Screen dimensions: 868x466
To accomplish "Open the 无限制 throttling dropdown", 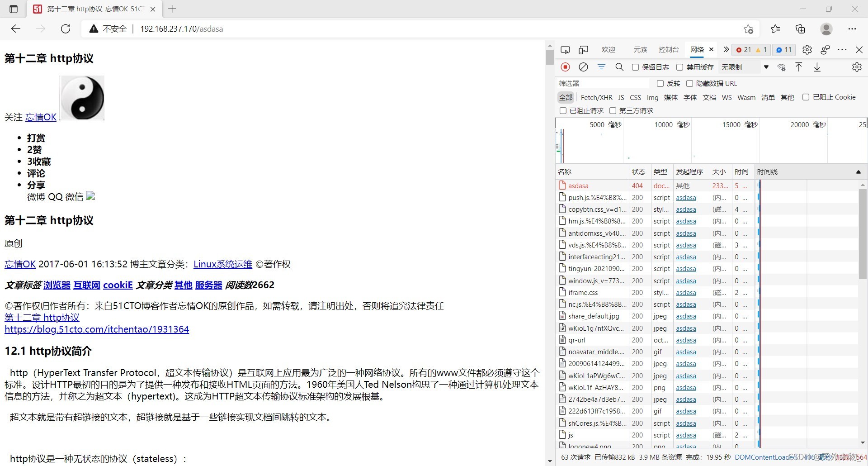I will point(745,67).
